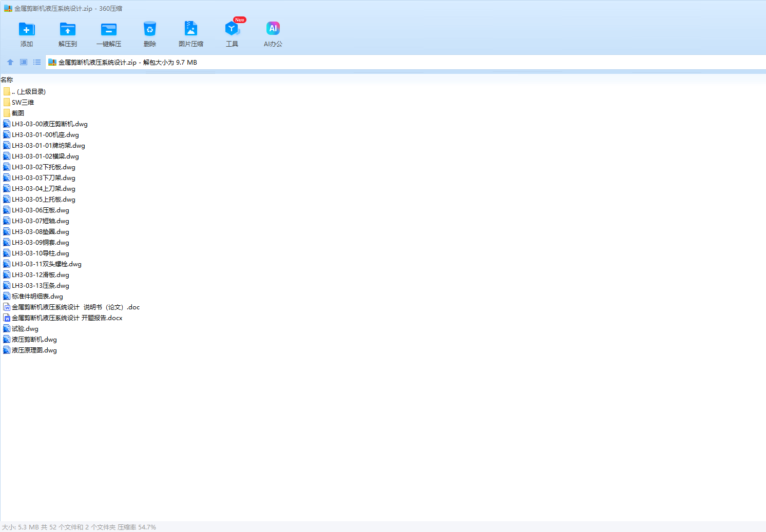Click the archive path address field
The image size is (766, 532).
pyautogui.click(x=406, y=63)
